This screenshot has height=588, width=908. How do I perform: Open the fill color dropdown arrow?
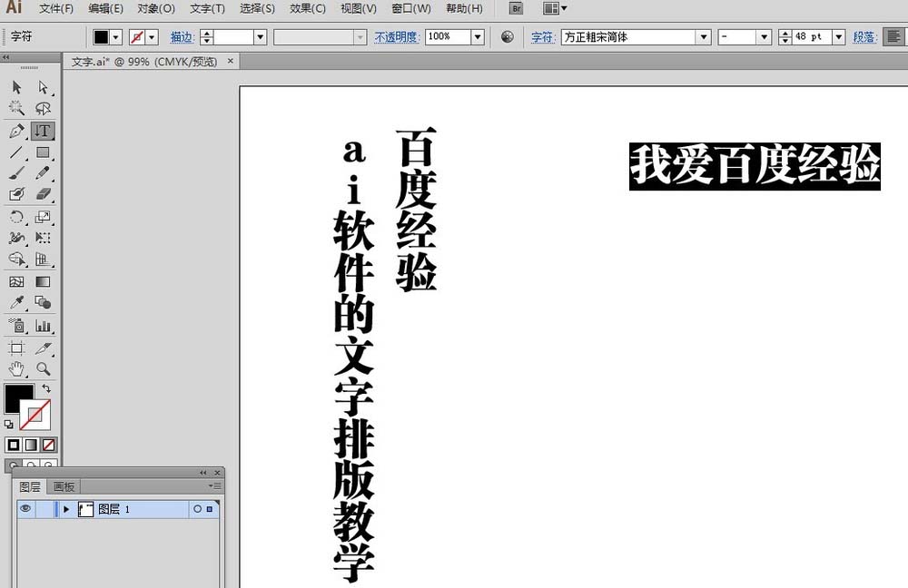coord(116,37)
